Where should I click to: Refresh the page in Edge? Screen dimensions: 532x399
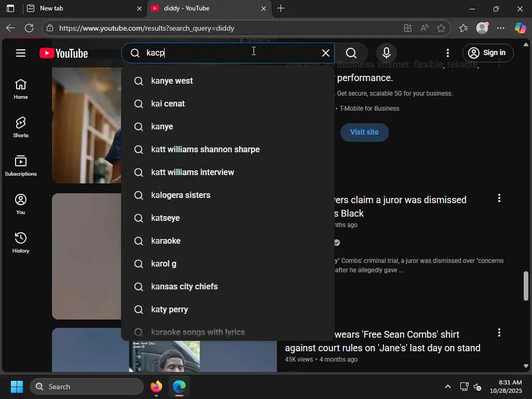(x=29, y=28)
